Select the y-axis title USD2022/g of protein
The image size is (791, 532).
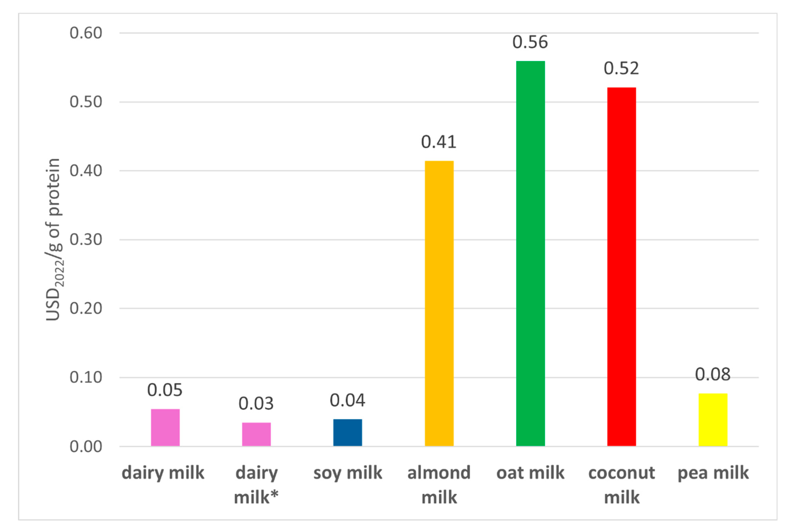point(54,239)
